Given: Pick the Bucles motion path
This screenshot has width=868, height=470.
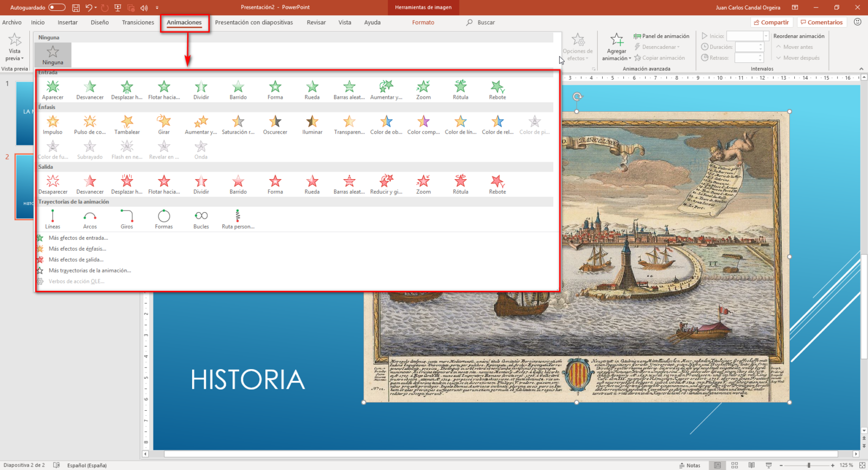Looking at the screenshot, I should [x=201, y=219].
